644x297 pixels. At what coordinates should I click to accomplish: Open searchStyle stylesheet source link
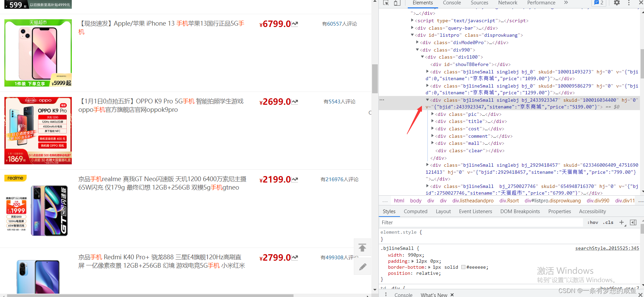[x=607, y=248]
